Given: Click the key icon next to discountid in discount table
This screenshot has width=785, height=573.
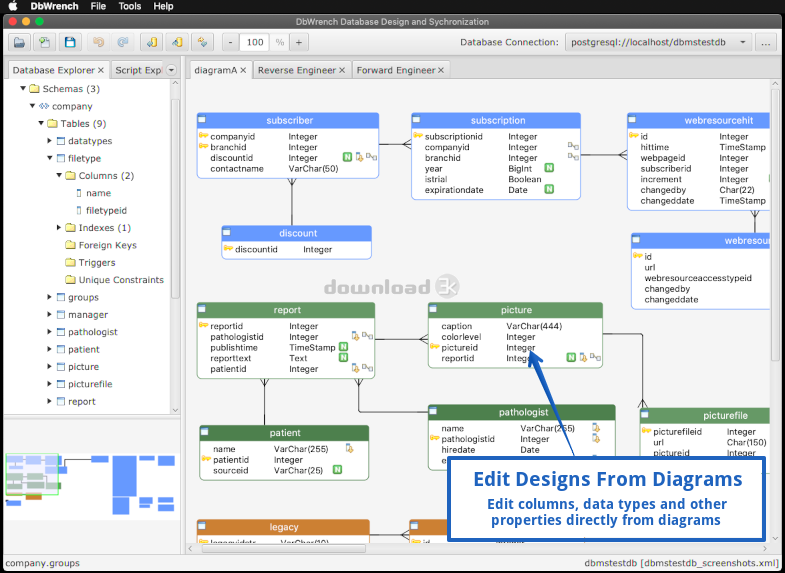Looking at the screenshot, I should 228,249.
